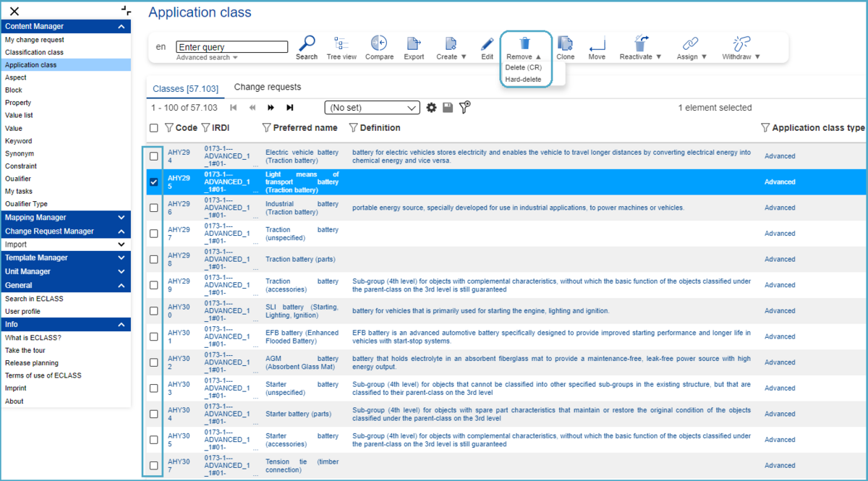Check the Electric vehicle battery row checkbox
Screen dimensions: 868x481
(x=154, y=156)
